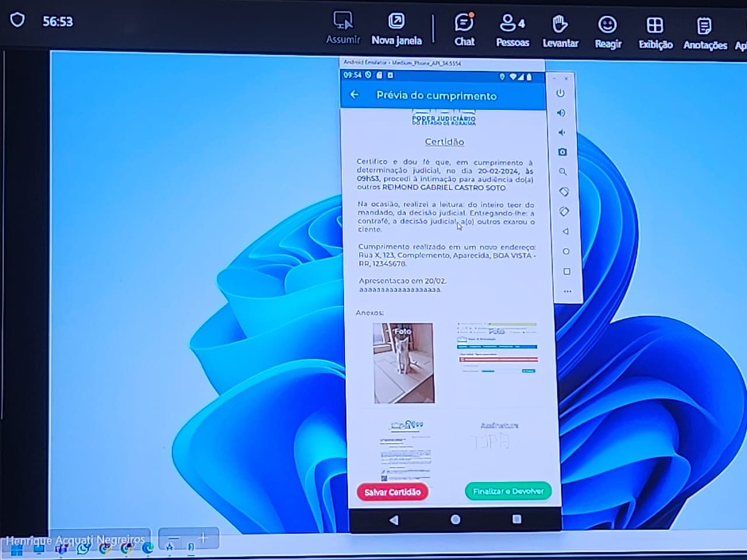Take emulator screenshot with camera icon
This screenshot has width=747, height=560.
click(562, 152)
